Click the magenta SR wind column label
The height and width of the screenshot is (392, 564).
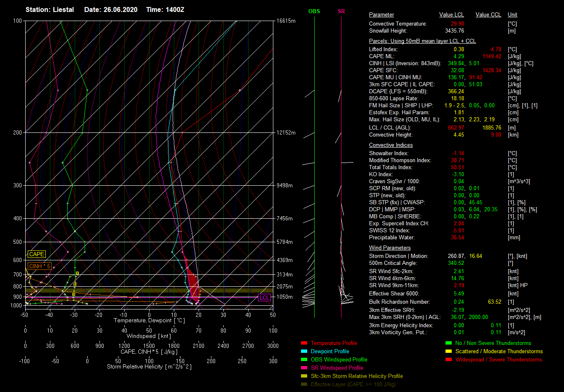[341, 12]
